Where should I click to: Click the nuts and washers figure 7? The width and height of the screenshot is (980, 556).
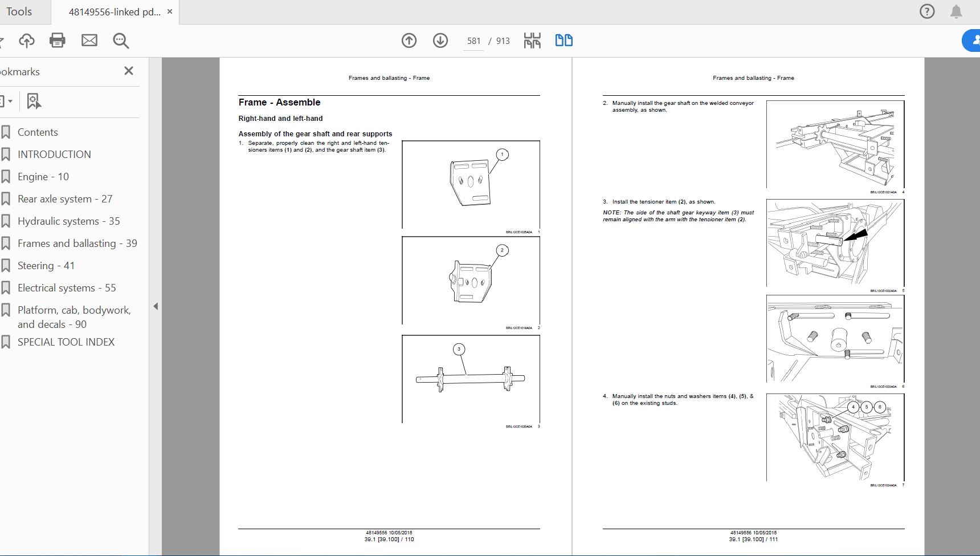click(835, 437)
